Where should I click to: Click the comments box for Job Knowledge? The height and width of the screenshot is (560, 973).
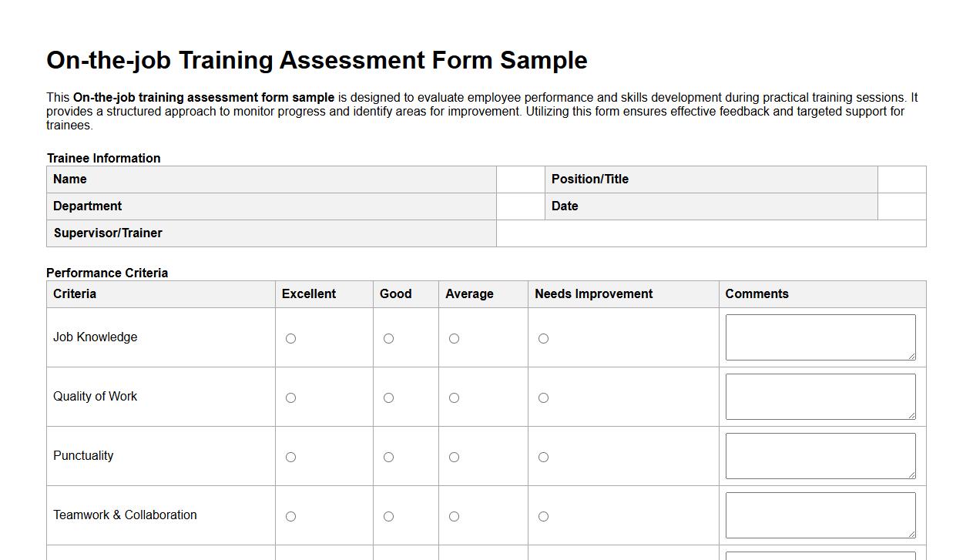point(820,337)
